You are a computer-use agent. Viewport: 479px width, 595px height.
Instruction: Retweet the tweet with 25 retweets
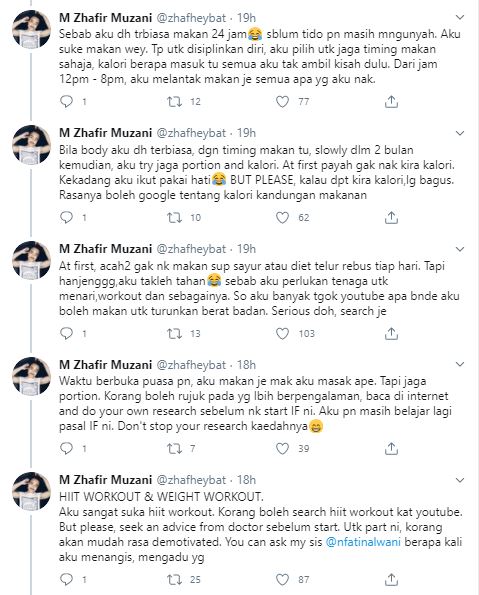(175, 579)
